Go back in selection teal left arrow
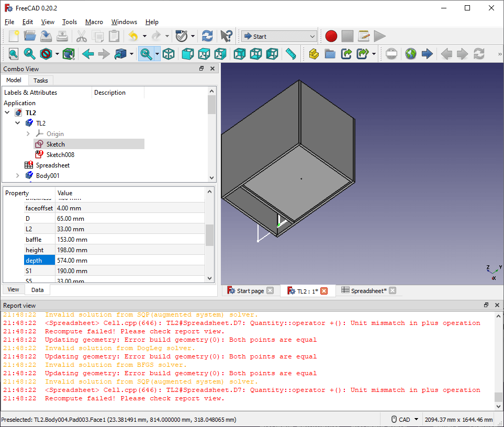Viewport: 504px width, 427px height. click(88, 54)
